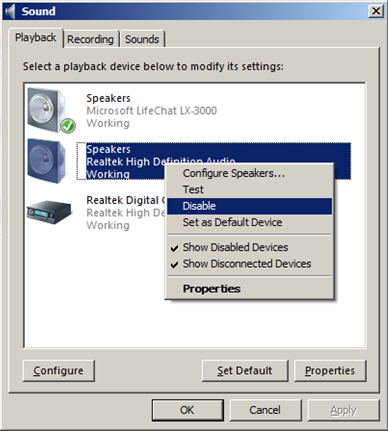Image resolution: width=388 pixels, height=431 pixels.
Task: Close the Sound dialog window
Action: tap(376, 11)
